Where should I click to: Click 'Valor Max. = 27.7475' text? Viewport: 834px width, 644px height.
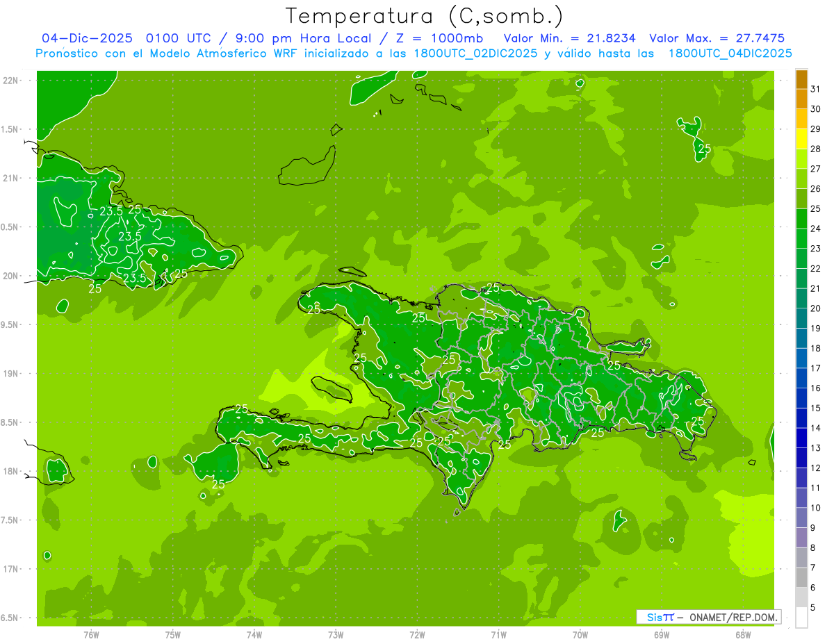(717, 38)
